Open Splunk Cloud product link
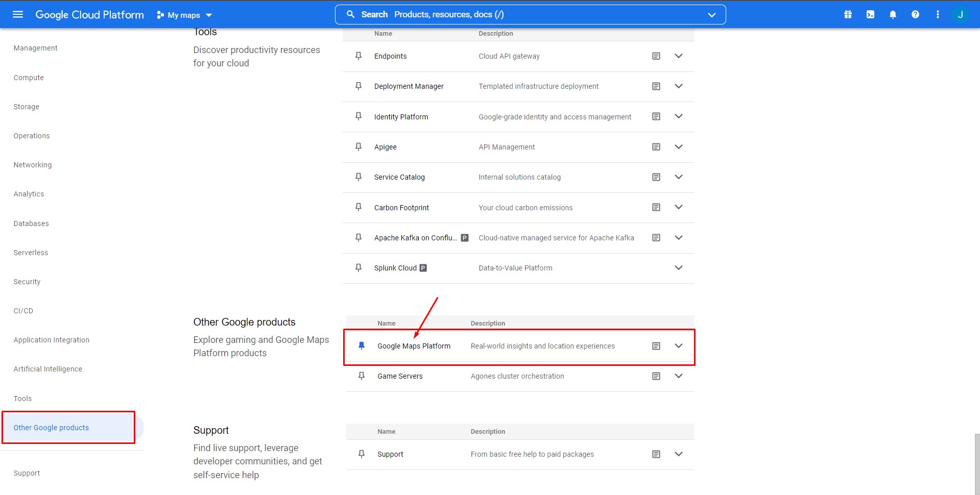Screen dimensions: 980x495 point(395,268)
